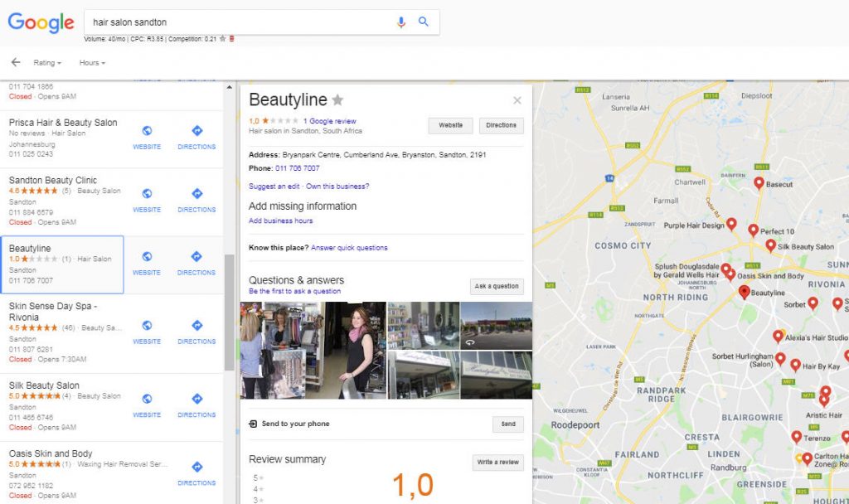Activate voice search microphone icon
Screen dimensions: 849x504
tap(400, 22)
